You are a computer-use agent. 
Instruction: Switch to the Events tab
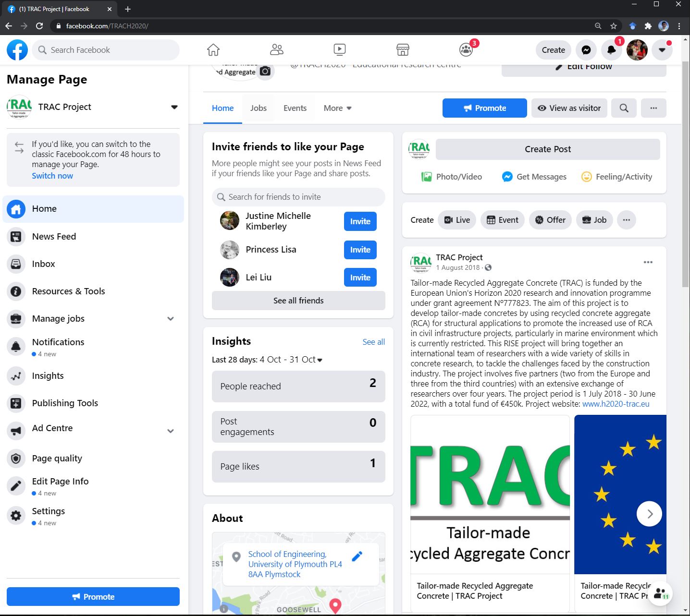[295, 108]
